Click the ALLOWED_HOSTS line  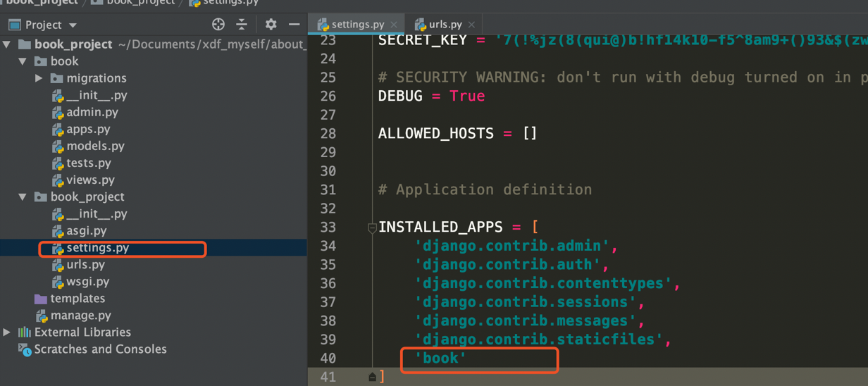tap(457, 133)
